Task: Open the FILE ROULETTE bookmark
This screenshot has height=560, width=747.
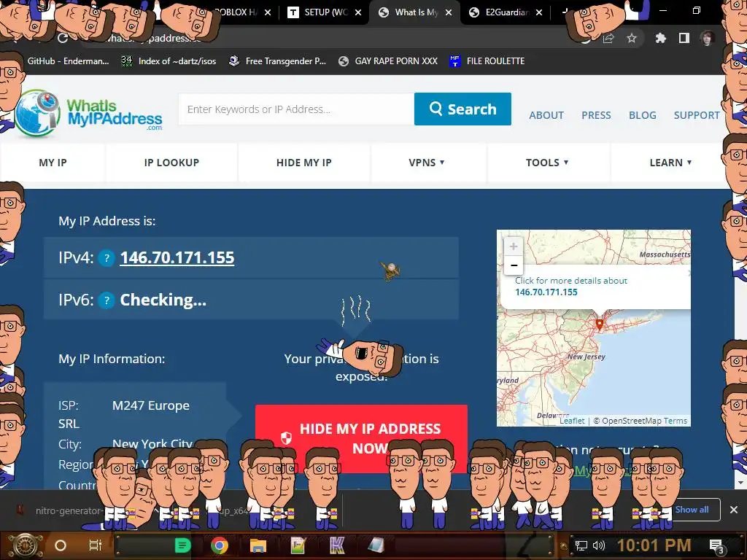Action: point(487,61)
